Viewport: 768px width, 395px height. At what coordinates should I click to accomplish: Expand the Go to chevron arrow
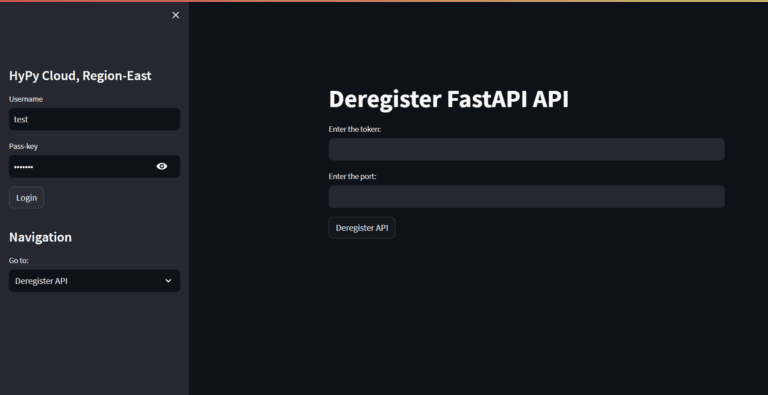168,281
